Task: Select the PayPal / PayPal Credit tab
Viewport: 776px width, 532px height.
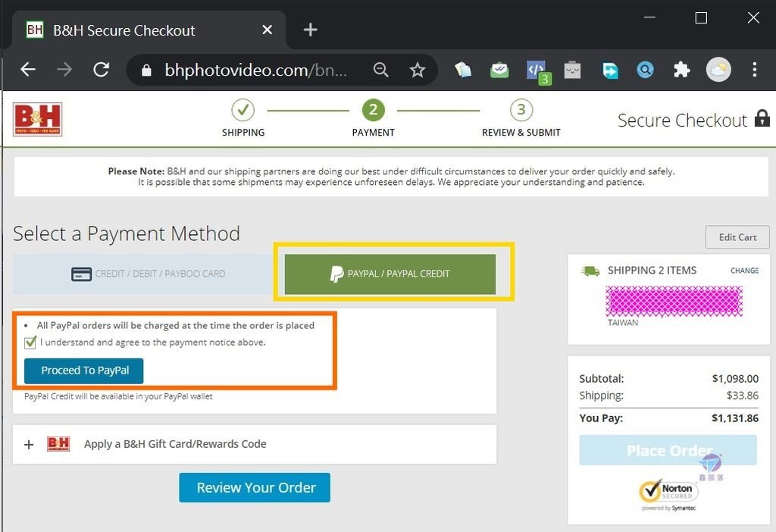Action: pyautogui.click(x=390, y=274)
